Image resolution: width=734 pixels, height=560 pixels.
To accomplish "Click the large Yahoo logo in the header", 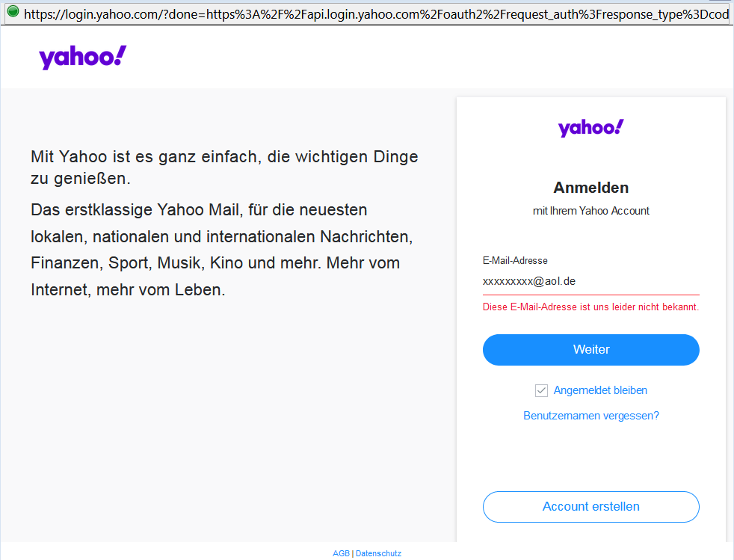I will pos(83,57).
